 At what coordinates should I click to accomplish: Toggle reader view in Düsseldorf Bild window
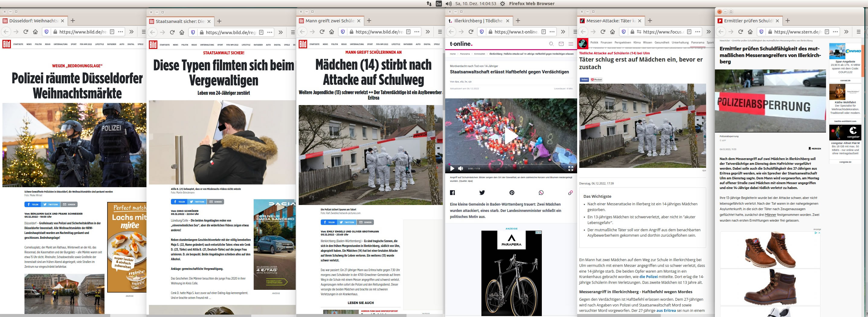pos(112,32)
